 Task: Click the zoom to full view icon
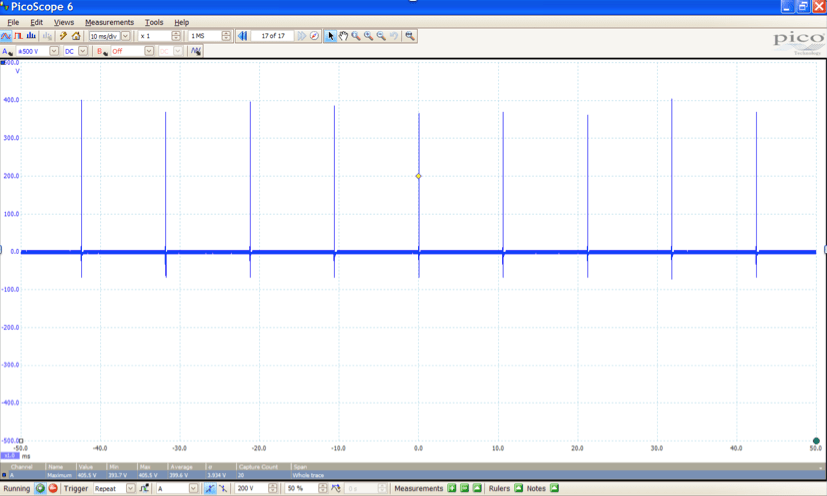coord(410,36)
